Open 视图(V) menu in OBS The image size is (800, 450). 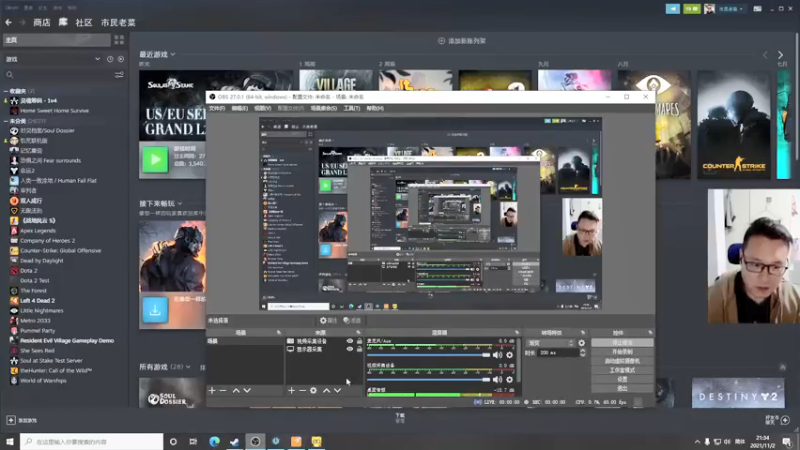coord(262,109)
